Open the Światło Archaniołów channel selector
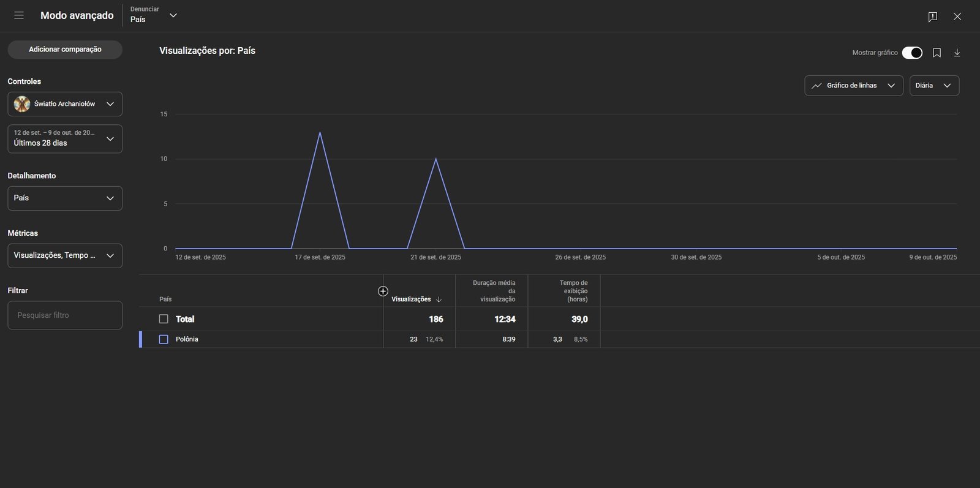The width and height of the screenshot is (980, 488). point(65,104)
